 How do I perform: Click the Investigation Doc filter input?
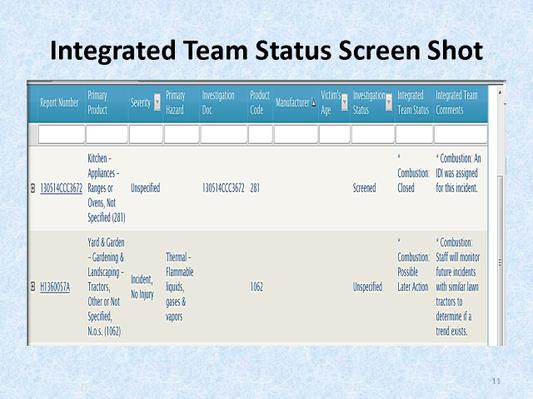(224, 134)
